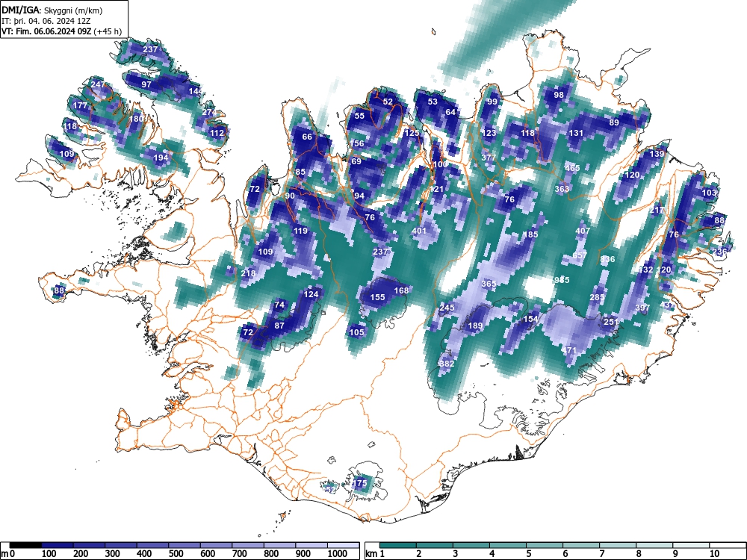Click the visibility value 139 in the east
The width and height of the screenshot is (747, 560).
tap(657, 154)
